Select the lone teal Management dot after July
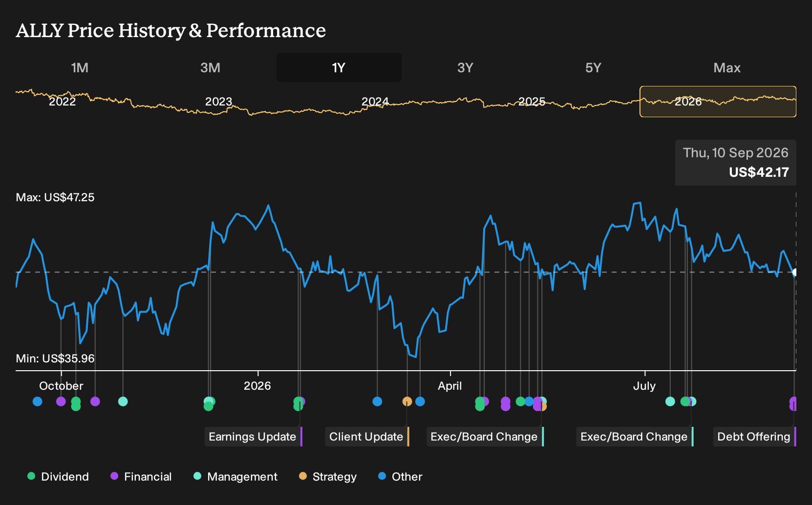The width and height of the screenshot is (812, 505). tap(670, 401)
